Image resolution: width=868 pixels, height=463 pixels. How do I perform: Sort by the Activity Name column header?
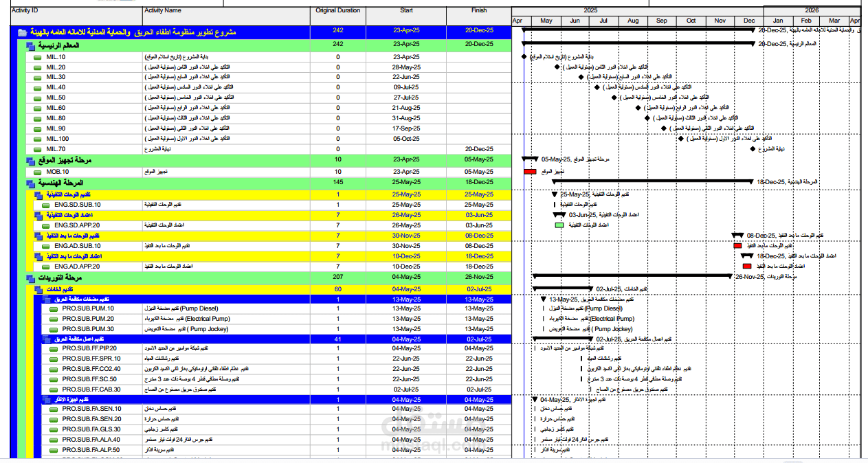226,16
